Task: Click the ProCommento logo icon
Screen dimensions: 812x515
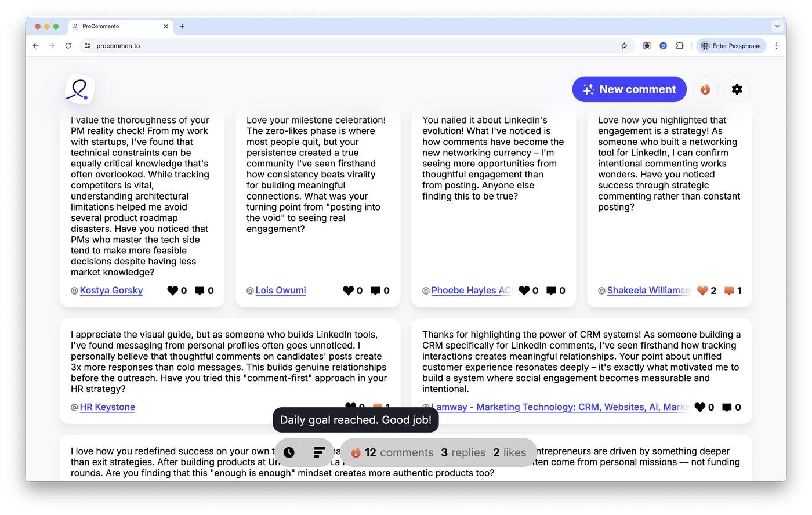Action: pyautogui.click(x=79, y=90)
